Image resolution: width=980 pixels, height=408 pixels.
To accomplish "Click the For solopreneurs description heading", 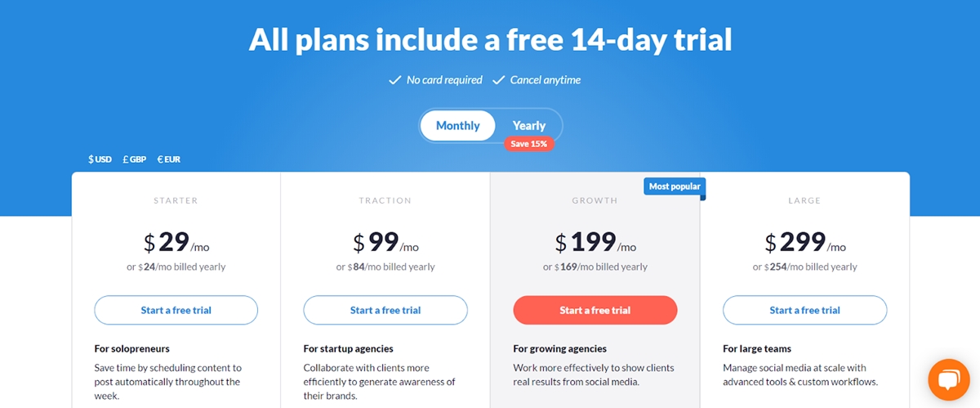I will point(132,348).
